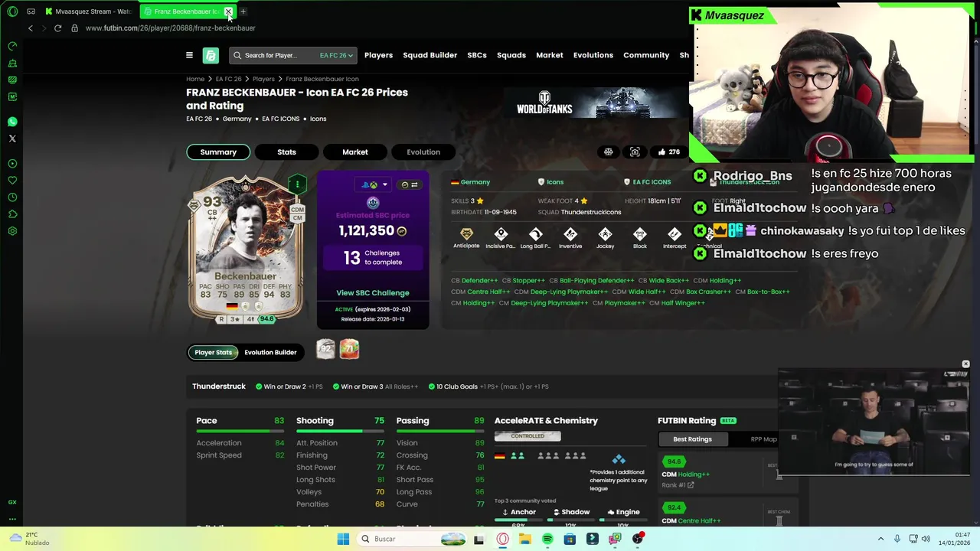980x551 pixels.
Task: Open the platform selector dropdown on price card
Action: click(374, 184)
